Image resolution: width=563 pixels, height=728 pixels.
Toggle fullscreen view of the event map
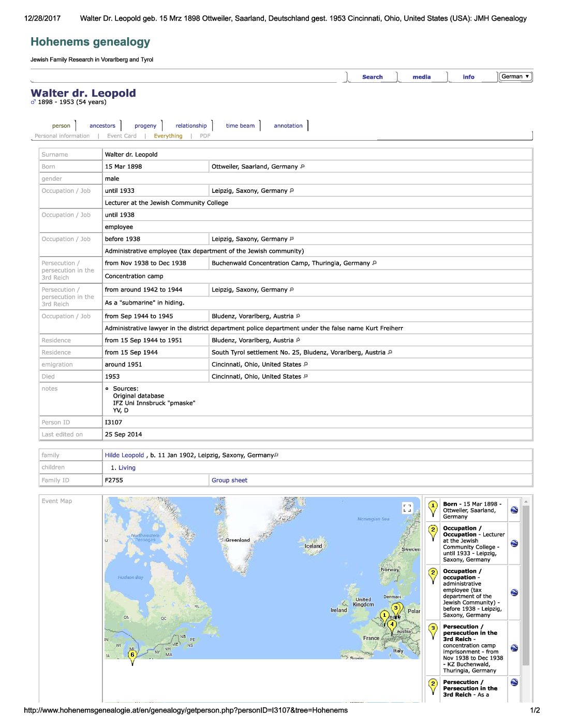click(x=407, y=508)
